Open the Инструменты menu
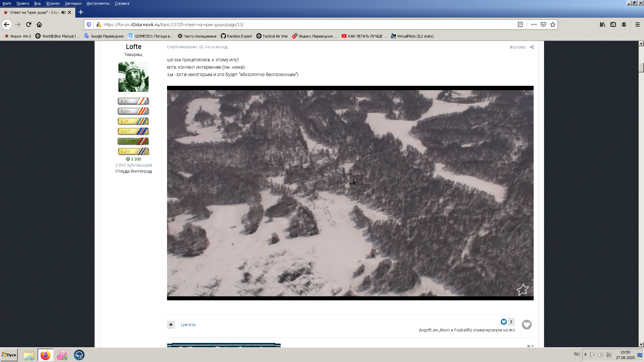Screen dimensions: 644x362 pos(98,3)
